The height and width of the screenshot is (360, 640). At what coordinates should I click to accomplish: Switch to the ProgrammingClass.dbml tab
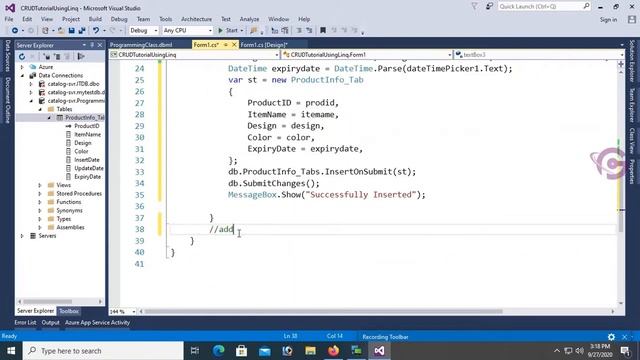pyautogui.click(x=141, y=45)
